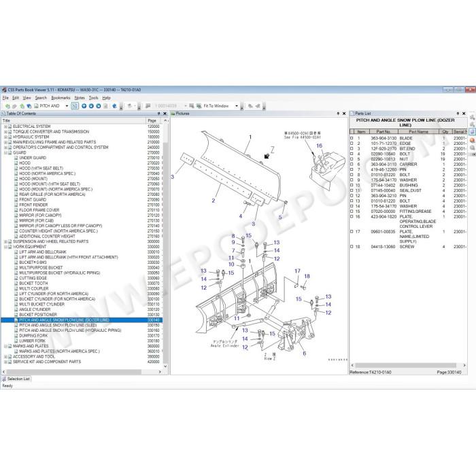Expand TORQUE CONVERTER AND TRANSMISSION node

point(5,132)
